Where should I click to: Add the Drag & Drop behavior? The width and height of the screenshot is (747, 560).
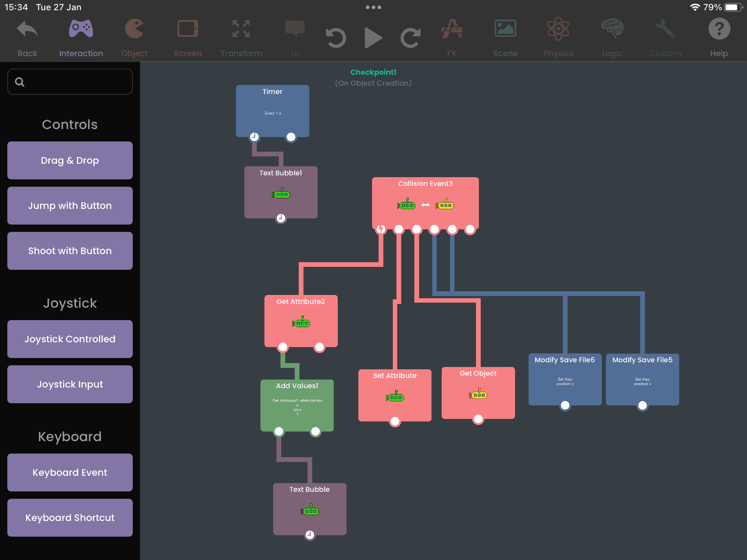[70, 160]
